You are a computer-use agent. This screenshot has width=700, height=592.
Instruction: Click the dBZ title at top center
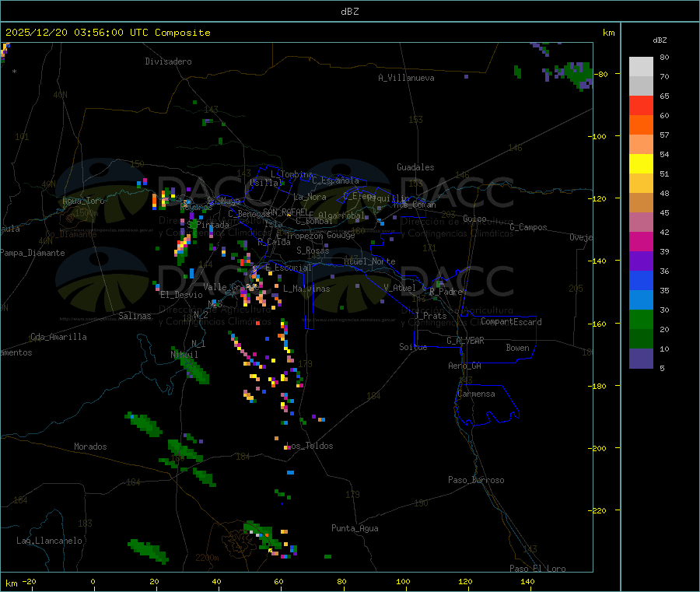(x=349, y=12)
